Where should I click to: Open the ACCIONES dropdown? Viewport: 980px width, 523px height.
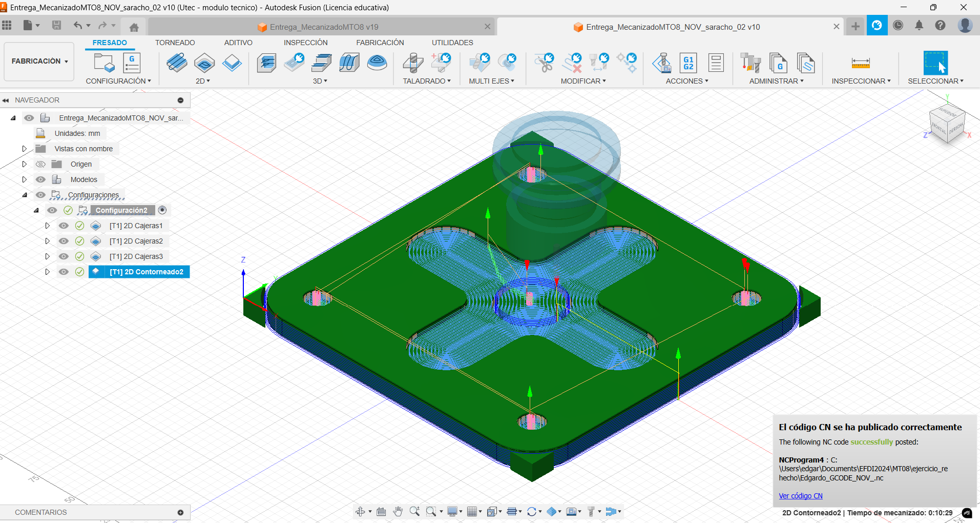coord(687,81)
